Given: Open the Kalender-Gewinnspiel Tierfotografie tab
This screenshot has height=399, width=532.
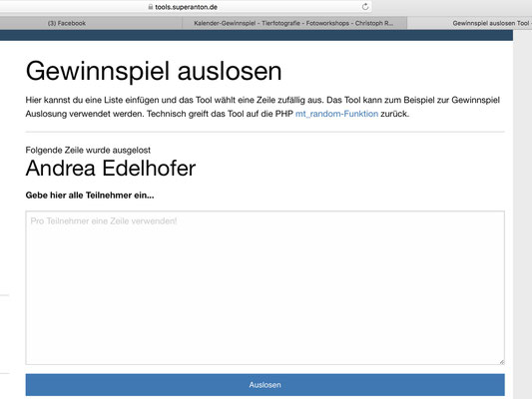Looking at the screenshot, I should click(294, 23).
